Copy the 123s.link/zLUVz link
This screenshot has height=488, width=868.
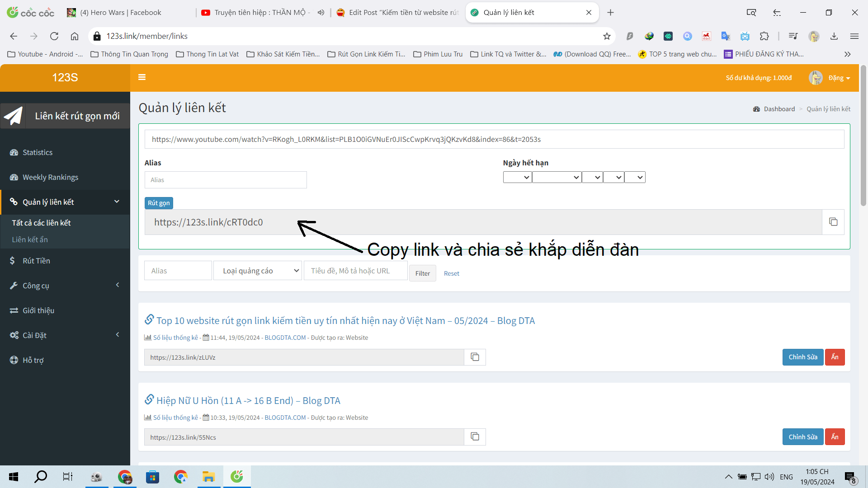[475, 357]
